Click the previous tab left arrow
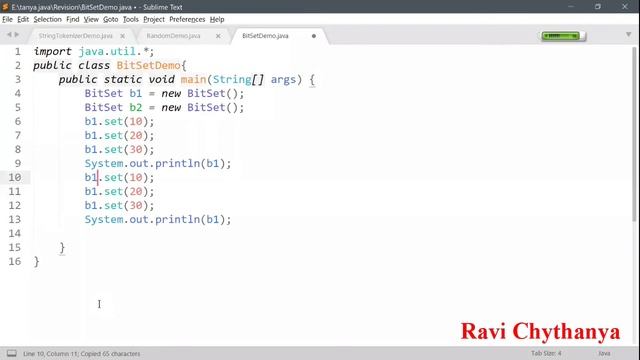Image resolution: width=640 pixels, height=360 pixels. click(9, 35)
